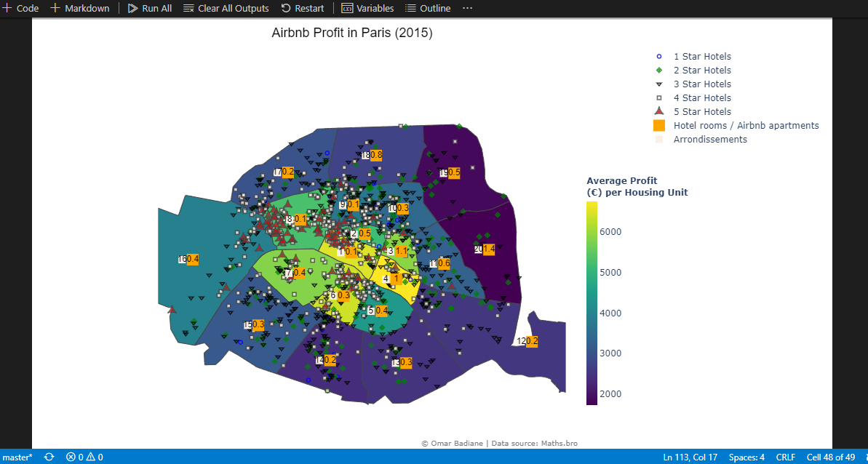
Task: Click arrondissement 7 orange 0.4 label
Action: 299,273
